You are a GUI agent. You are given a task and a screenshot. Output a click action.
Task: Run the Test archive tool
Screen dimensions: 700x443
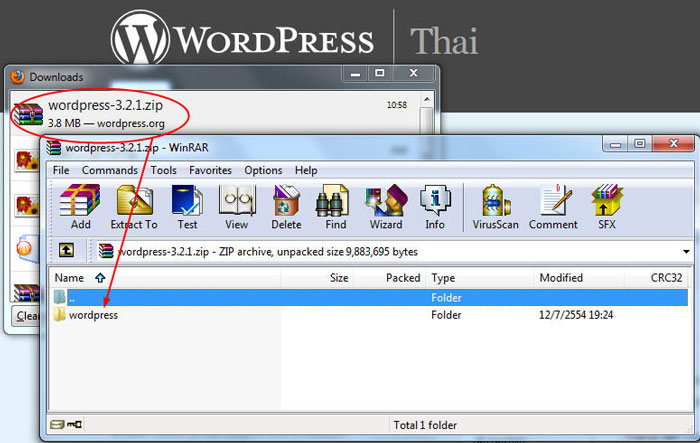(x=187, y=206)
